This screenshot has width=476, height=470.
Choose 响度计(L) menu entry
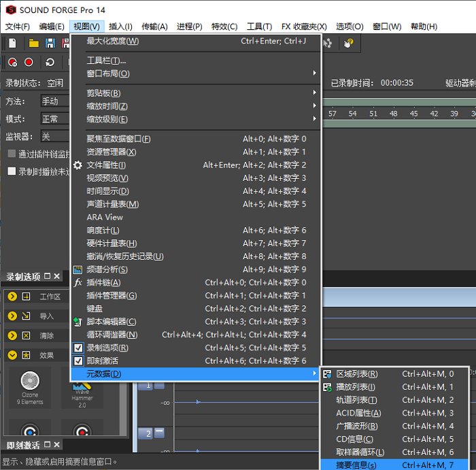point(196,231)
